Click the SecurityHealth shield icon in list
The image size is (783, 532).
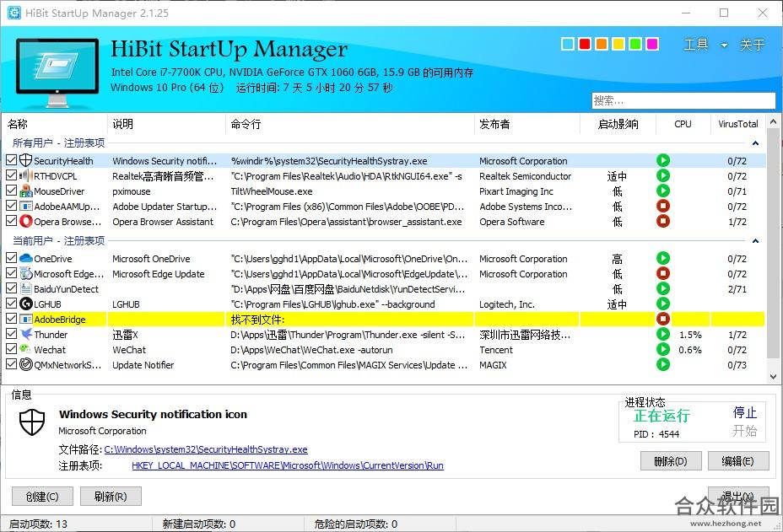click(26, 161)
